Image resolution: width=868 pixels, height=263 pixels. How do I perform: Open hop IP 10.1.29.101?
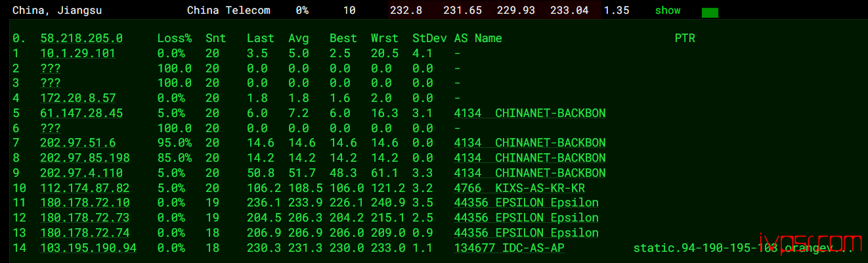coord(77,53)
